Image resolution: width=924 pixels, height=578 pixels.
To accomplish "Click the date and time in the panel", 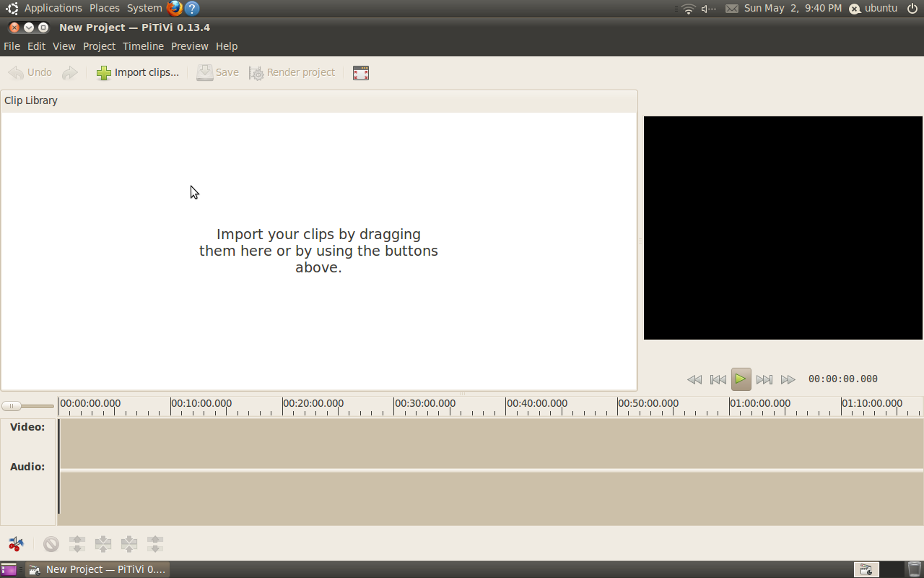I will [x=793, y=8].
